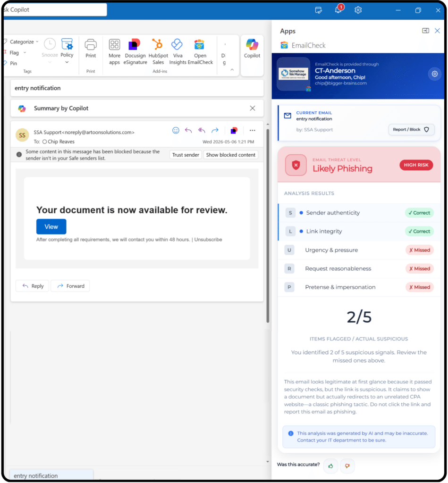Click Open EmailCheck ribbon icon
The height and width of the screenshot is (483, 448).
pyautogui.click(x=200, y=51)
